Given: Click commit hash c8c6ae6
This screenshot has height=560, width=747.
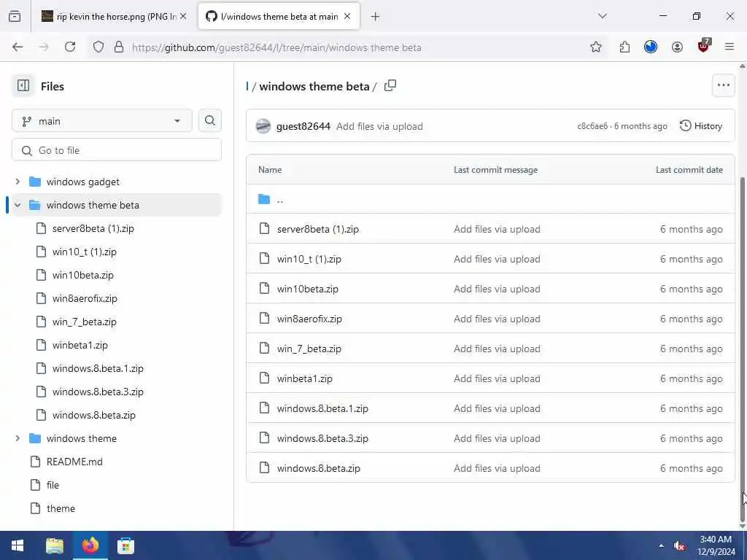Looking at the screenshot, I should 592,126.
